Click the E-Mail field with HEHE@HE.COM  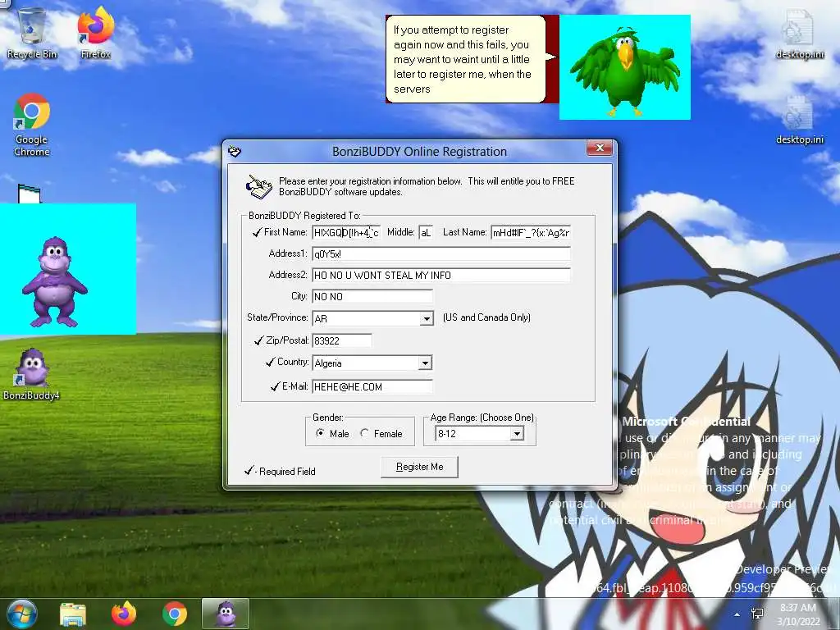coord(372,387)
